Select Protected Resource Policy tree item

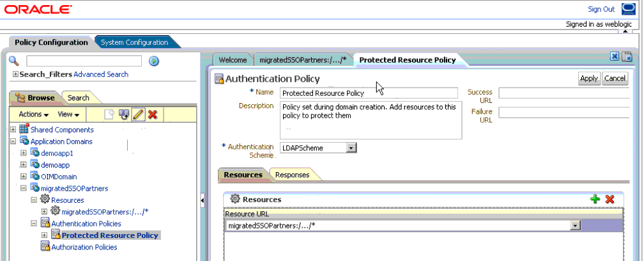coord(110,235)
